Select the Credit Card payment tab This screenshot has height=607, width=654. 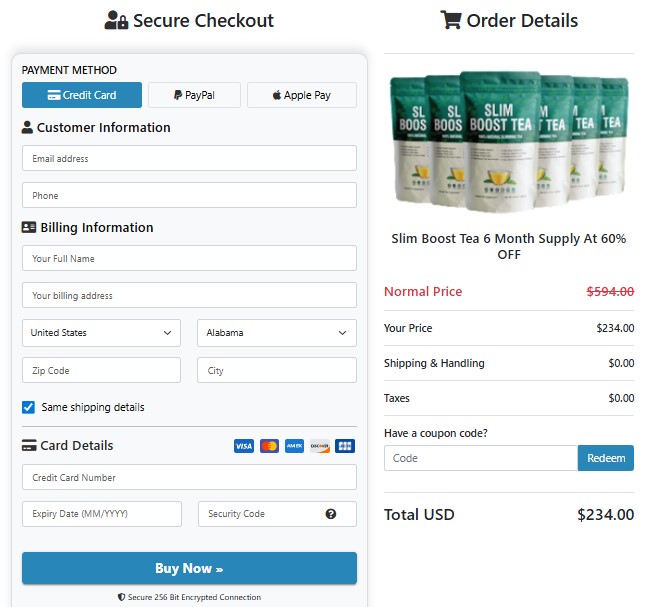point(82,95)
